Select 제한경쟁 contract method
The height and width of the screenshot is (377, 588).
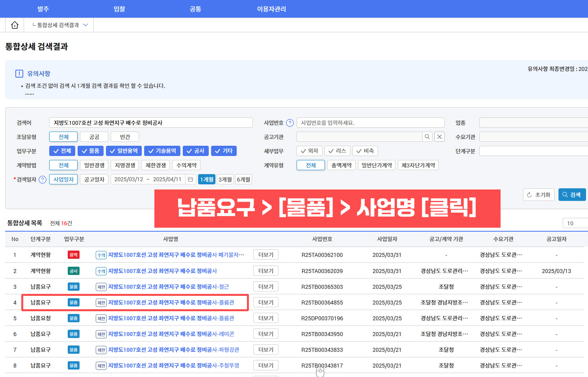point(156,165)
